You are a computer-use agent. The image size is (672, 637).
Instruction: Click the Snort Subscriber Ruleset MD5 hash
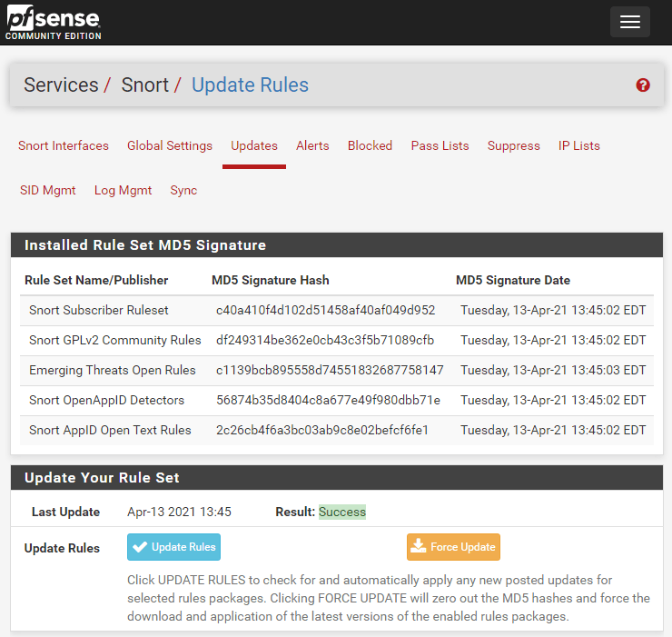[x=325, y=310]
